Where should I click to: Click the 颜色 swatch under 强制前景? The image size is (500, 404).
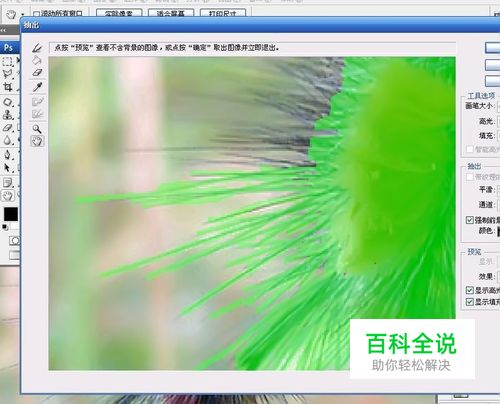pyautogui.click(x=499, y=231)
